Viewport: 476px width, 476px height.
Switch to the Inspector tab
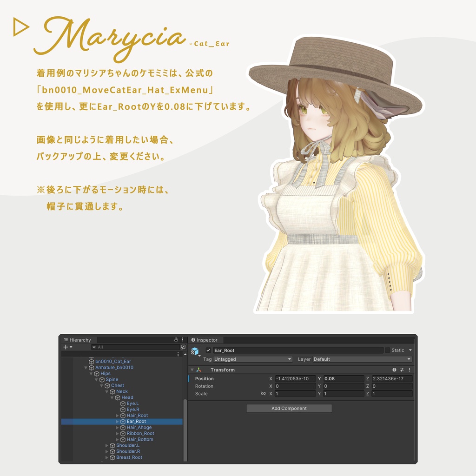click(x=205, y=340)
